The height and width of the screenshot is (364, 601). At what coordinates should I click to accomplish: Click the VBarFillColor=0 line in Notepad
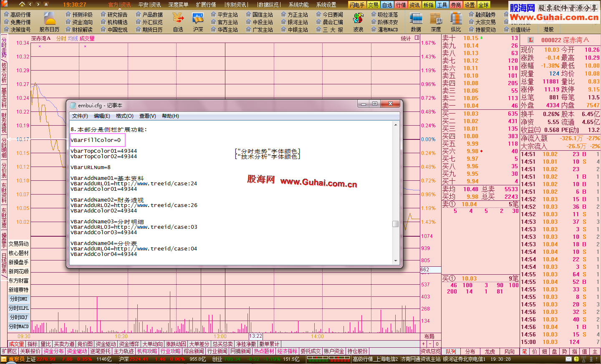[96, 140]
